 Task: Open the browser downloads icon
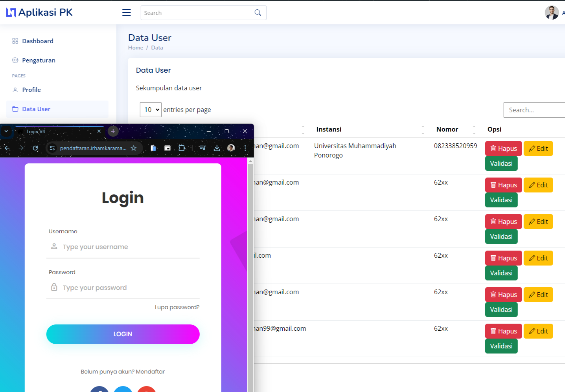click(x=217, y=148)
